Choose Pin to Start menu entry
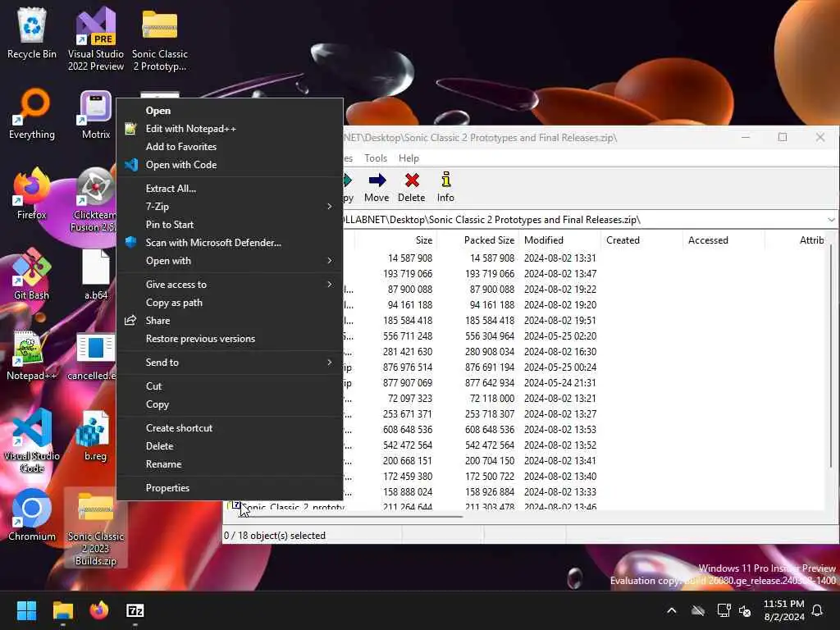The width and height of the screenshot is (840, 630). (x=230, y=225)
